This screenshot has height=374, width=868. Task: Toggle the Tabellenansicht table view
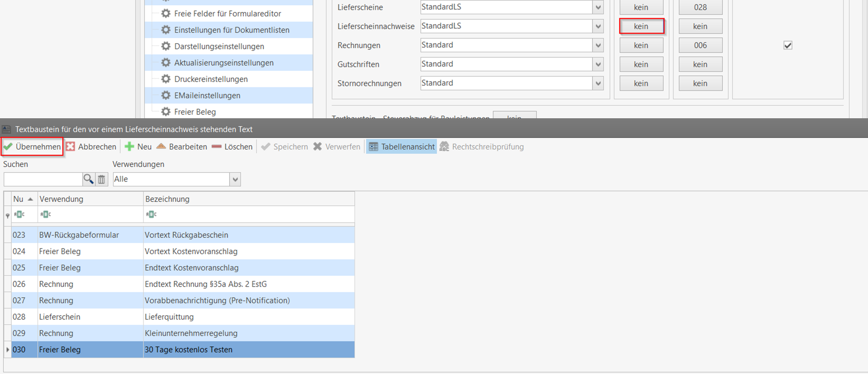pos(402,146)
